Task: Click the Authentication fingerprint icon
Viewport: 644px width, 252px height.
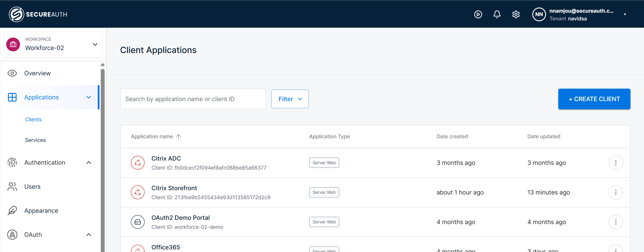Action: 12,162
